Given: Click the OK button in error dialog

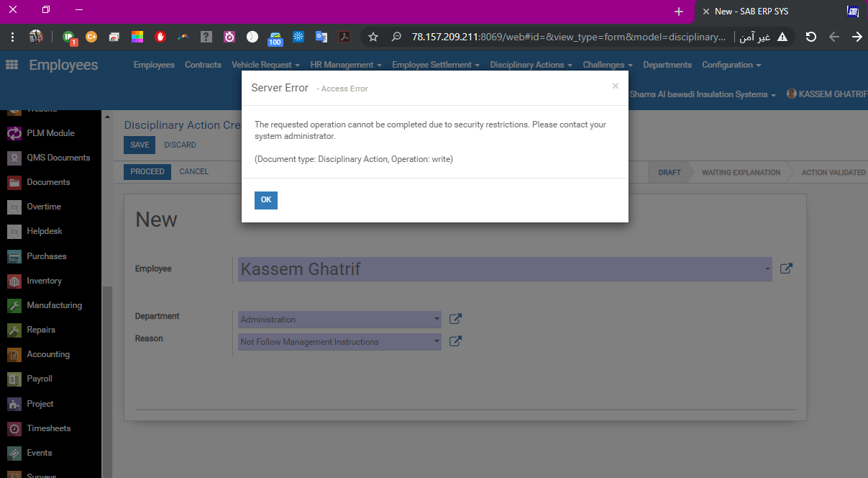Looking at the screenshot, I should (265, 200).
